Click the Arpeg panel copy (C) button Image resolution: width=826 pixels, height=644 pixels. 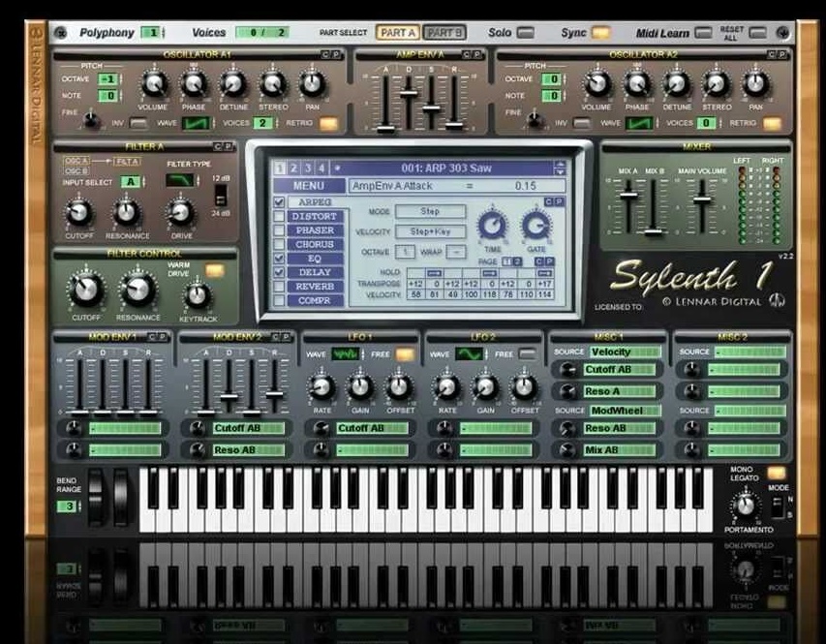pyautogui.click(x=548, y=201)
